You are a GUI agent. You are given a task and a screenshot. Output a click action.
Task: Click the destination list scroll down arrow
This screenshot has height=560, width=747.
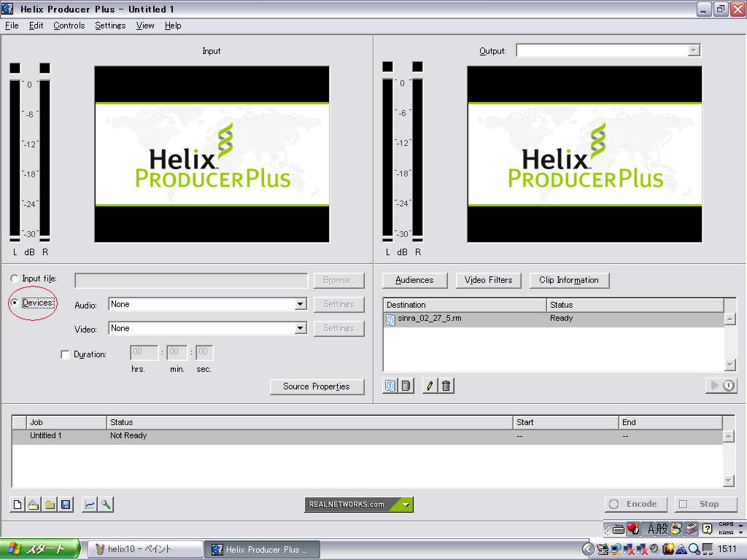pos(729,365)
